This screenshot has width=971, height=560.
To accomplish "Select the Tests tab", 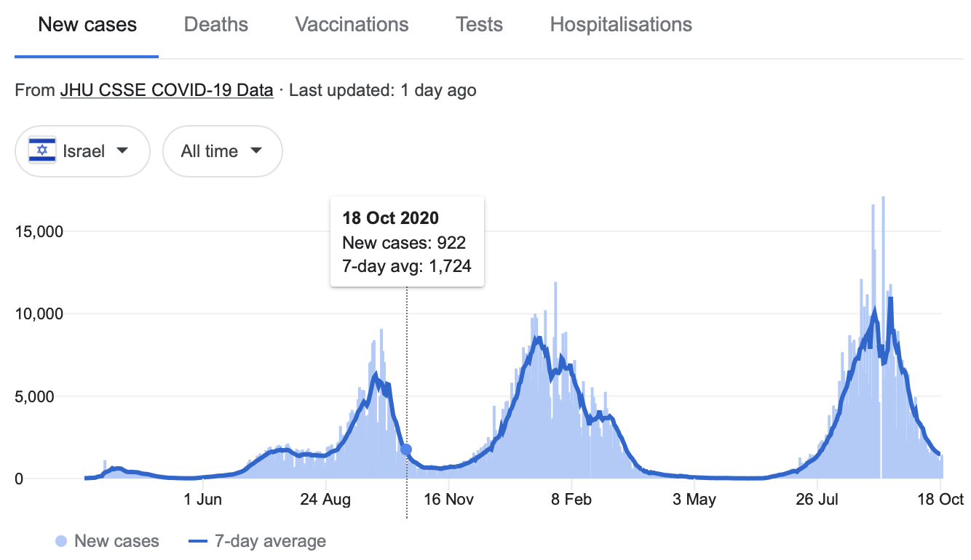I will [x=479, y=25].
